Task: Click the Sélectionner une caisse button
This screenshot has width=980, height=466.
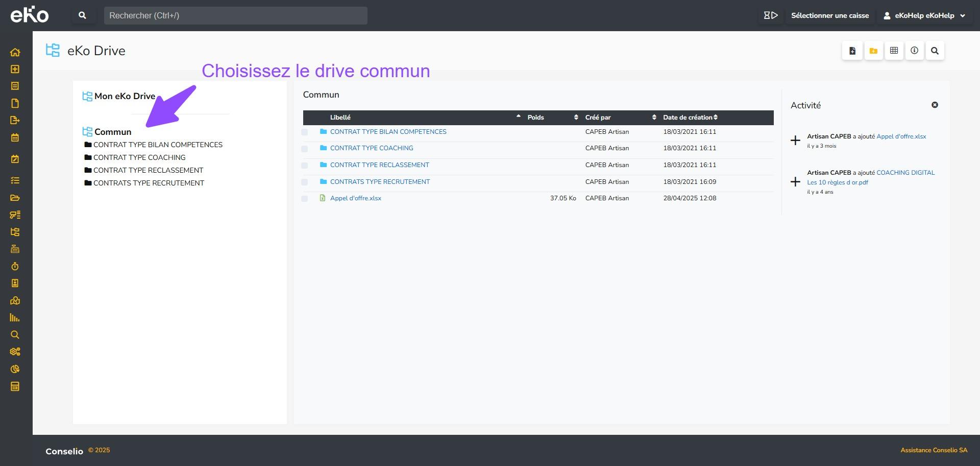Action: tap(829, 15)
